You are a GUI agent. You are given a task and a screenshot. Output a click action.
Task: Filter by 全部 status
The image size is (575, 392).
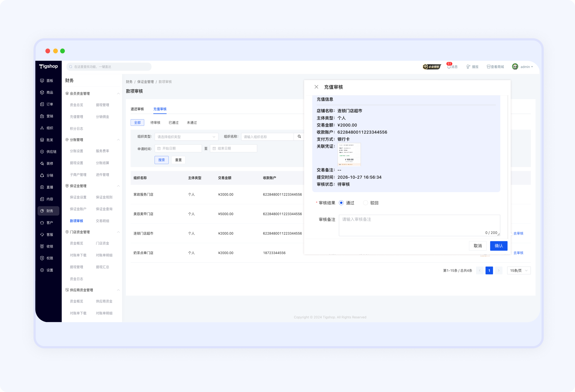[137, 122]
